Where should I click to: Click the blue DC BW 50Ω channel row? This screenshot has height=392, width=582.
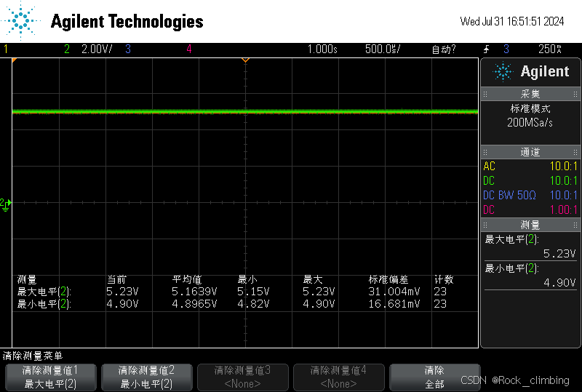point(530,195)
